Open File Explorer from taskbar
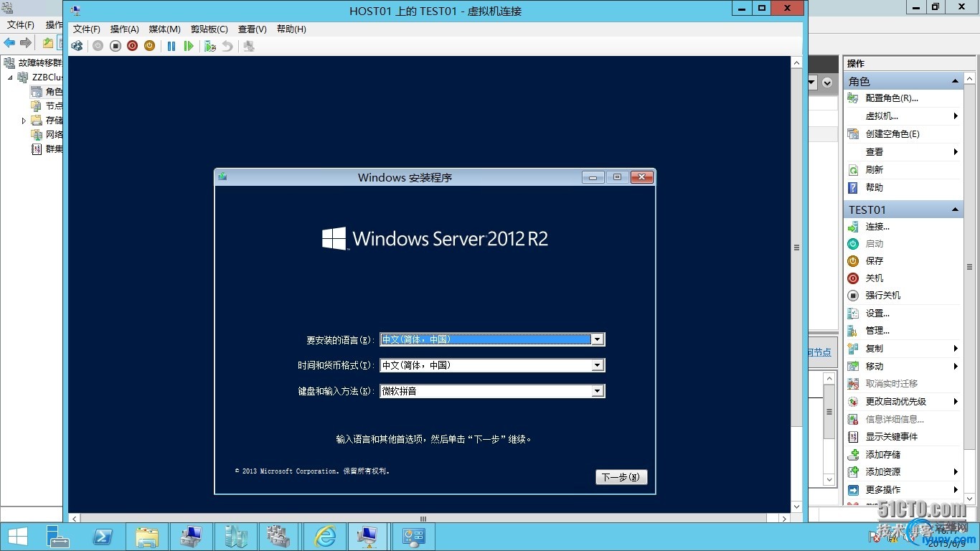This screenshot has width=980, height=551. point(147,537)
